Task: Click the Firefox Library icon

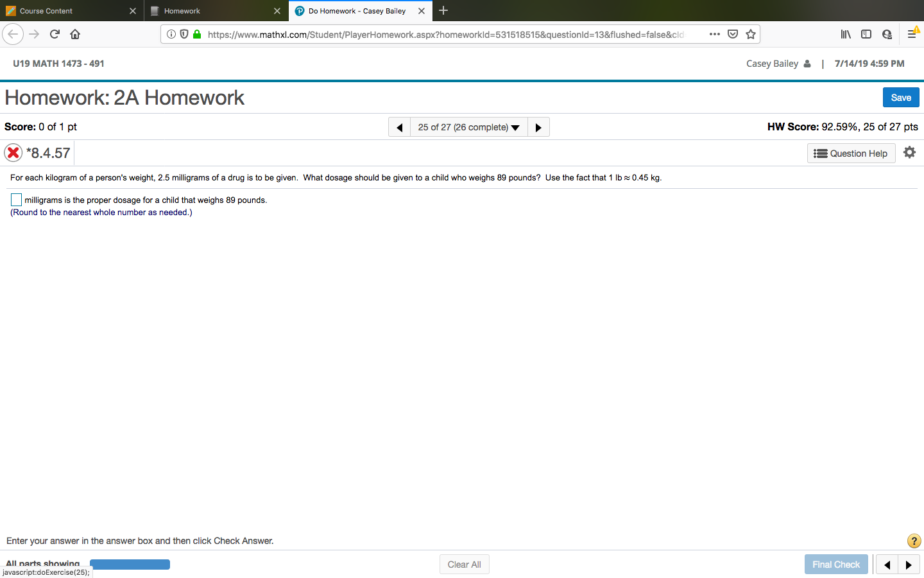Action: 846,33
